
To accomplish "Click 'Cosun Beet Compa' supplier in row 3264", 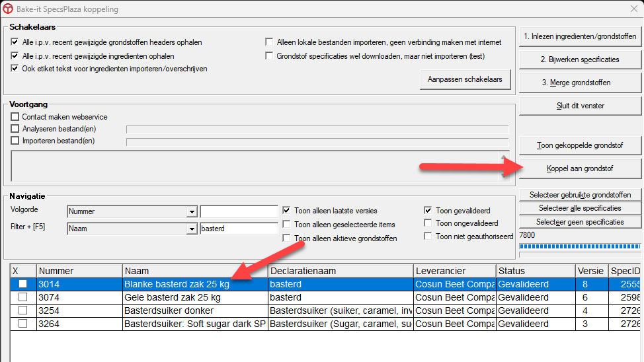I will 455,324.
